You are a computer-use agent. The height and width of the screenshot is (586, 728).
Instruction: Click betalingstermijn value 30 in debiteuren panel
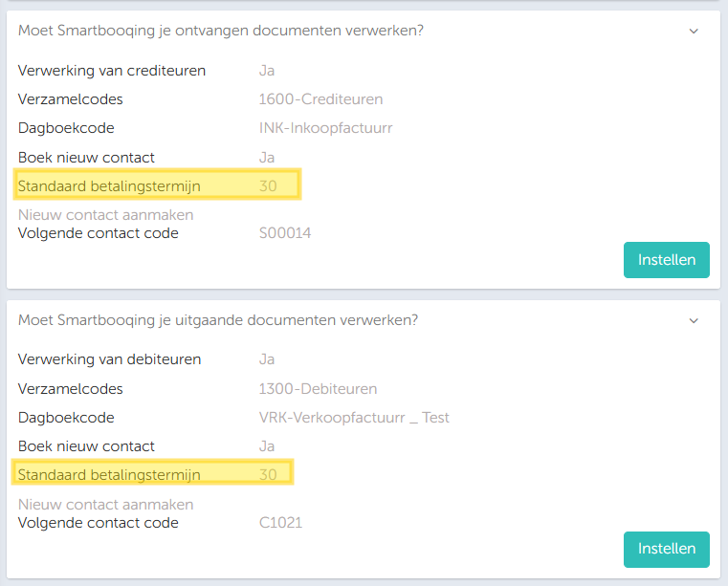268,475
